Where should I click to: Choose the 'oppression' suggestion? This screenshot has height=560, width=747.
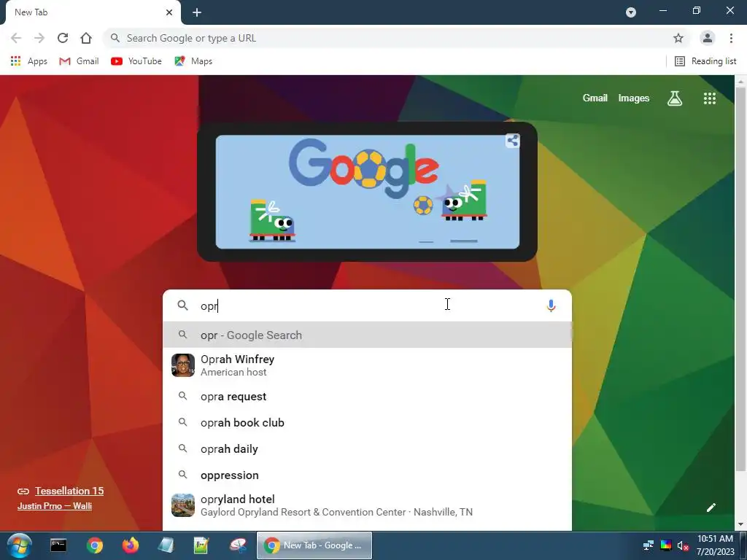pos(367,475)
